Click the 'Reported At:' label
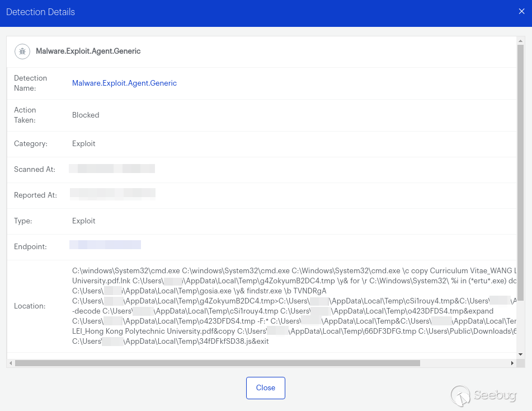This screenshot has height=411, width=532. tap(35, 195)
